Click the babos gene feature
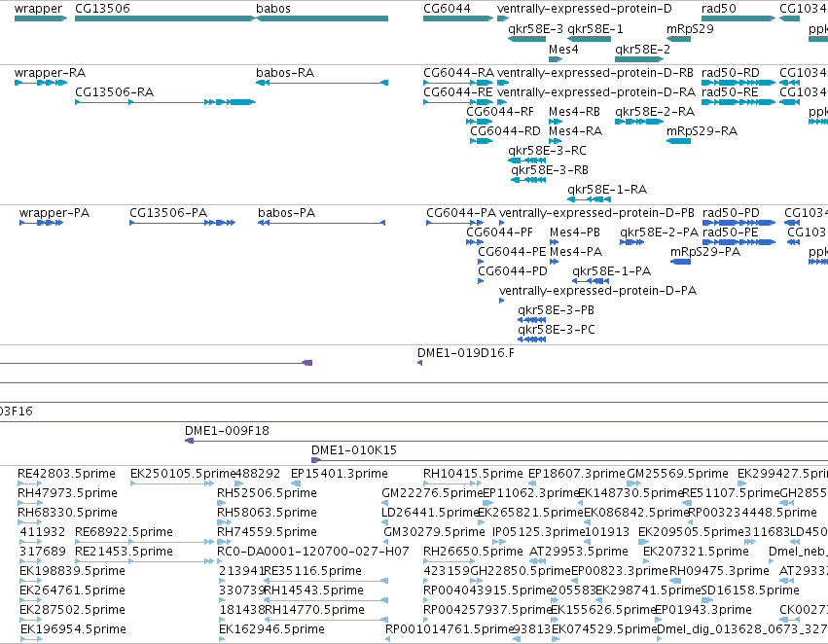 (322, 18)
